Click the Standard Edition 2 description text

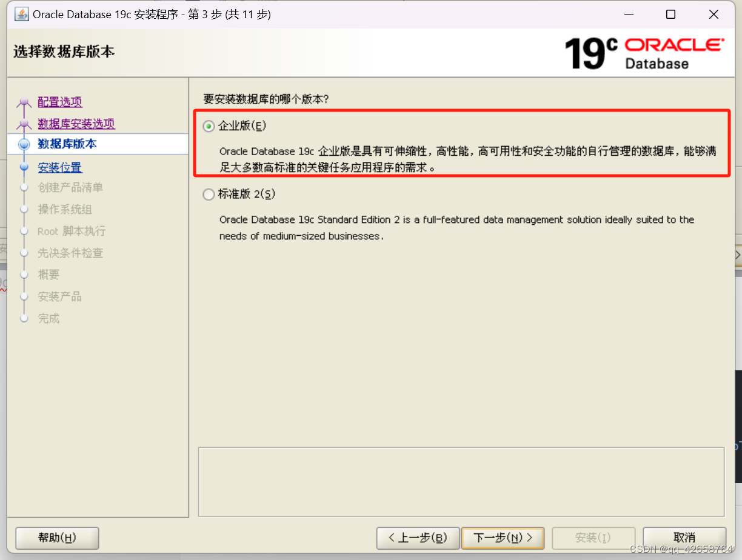(x=456, y=228)
